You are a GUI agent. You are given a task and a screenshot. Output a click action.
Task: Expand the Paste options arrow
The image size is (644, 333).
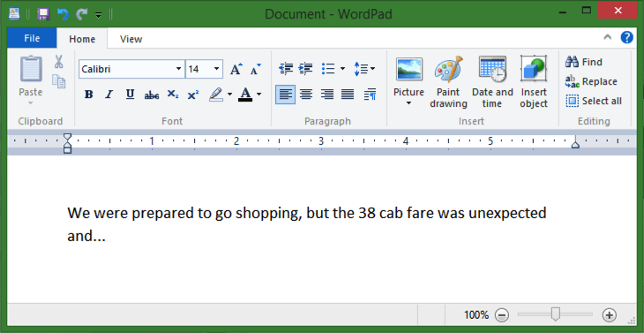click(31, 102)
